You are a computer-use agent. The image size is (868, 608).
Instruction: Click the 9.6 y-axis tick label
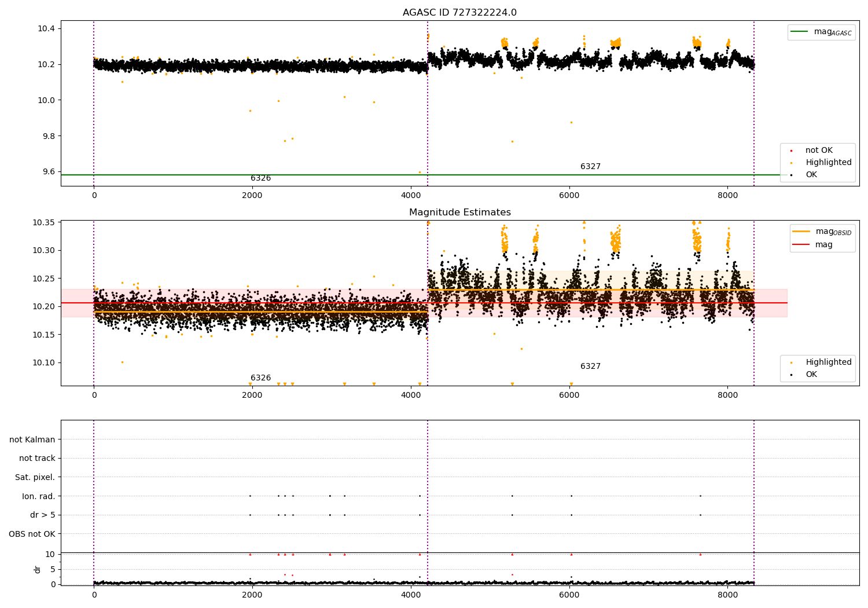49,172
